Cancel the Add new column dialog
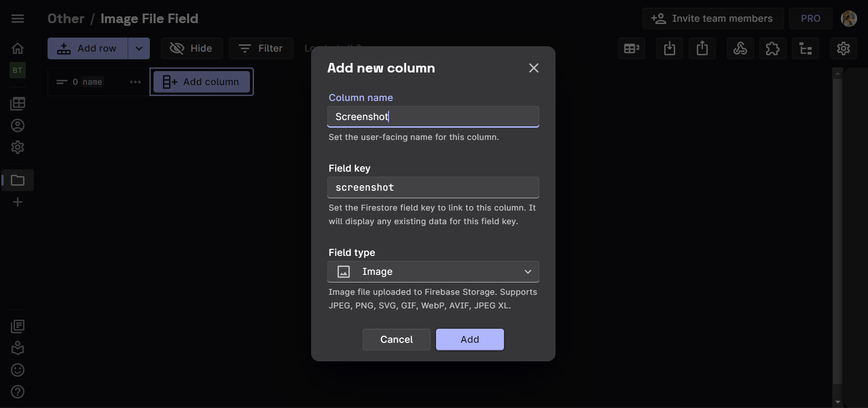This screenshot has width=868, height=408. (396, 340)
